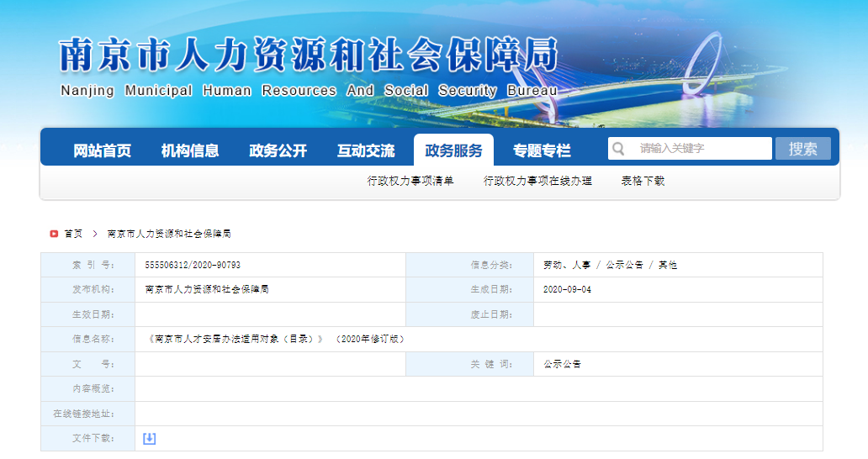Click the red breadcrumb home icon

click(54, 234)
